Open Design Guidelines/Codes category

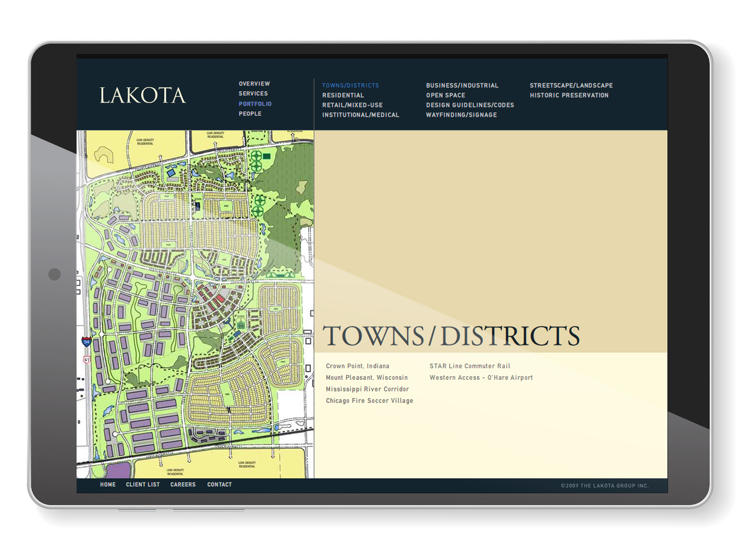point(470,105)
